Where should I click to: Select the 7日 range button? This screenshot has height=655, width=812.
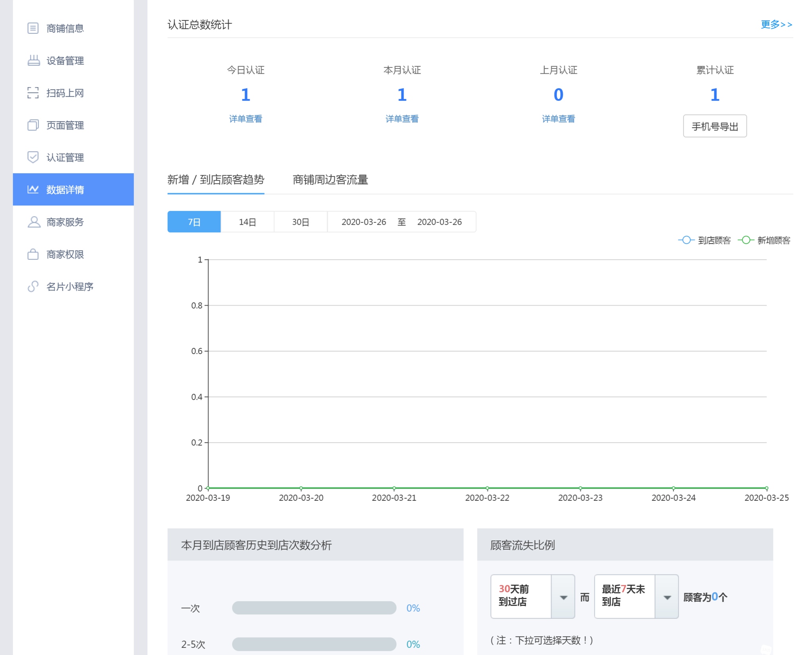pos(194,222)
